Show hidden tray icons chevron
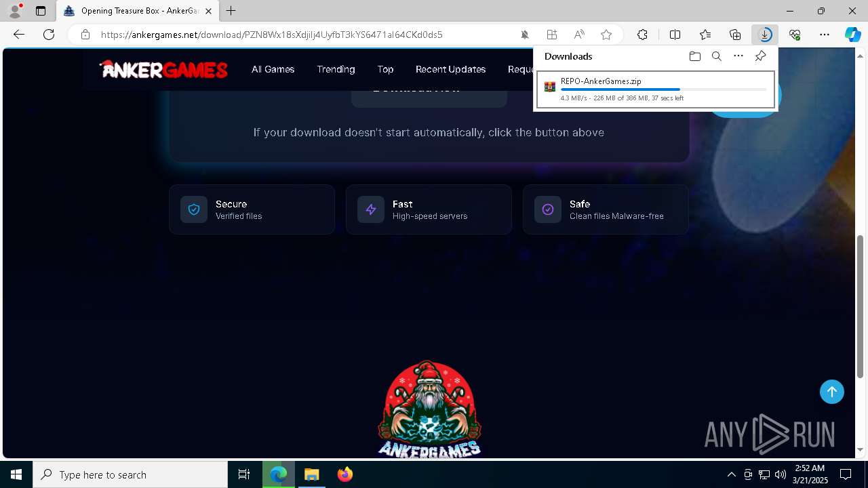Image resolution: width=868 pixels, height=488 pixels. 732,474
